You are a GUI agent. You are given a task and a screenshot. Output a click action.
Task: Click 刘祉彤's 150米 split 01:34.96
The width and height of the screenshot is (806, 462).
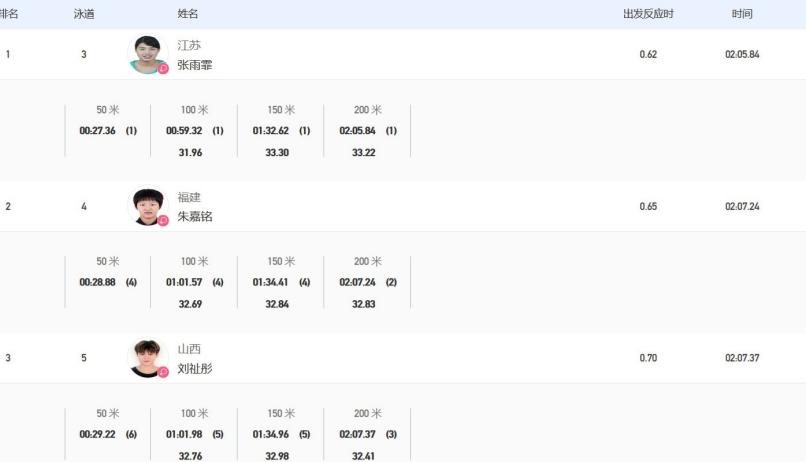271,434
